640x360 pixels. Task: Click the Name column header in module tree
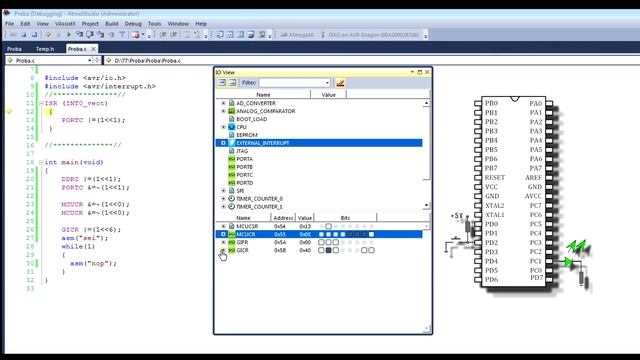(263, 95)
